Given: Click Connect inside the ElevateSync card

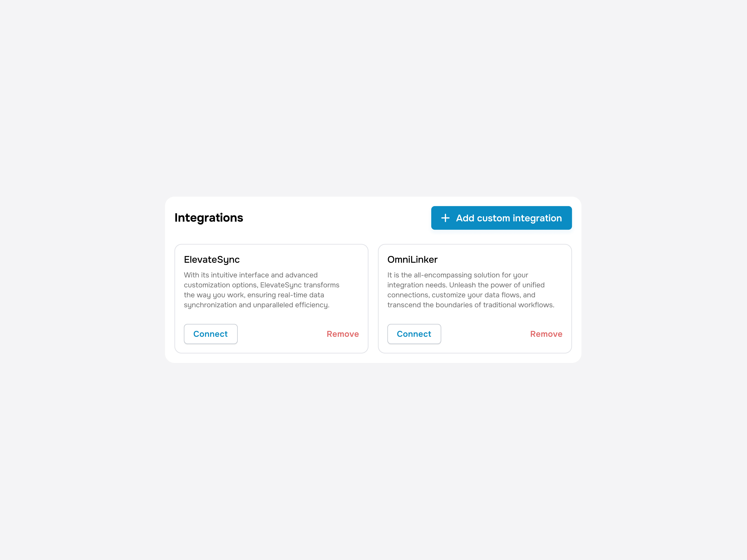Looking at the screenshot, I should point(210,334).
